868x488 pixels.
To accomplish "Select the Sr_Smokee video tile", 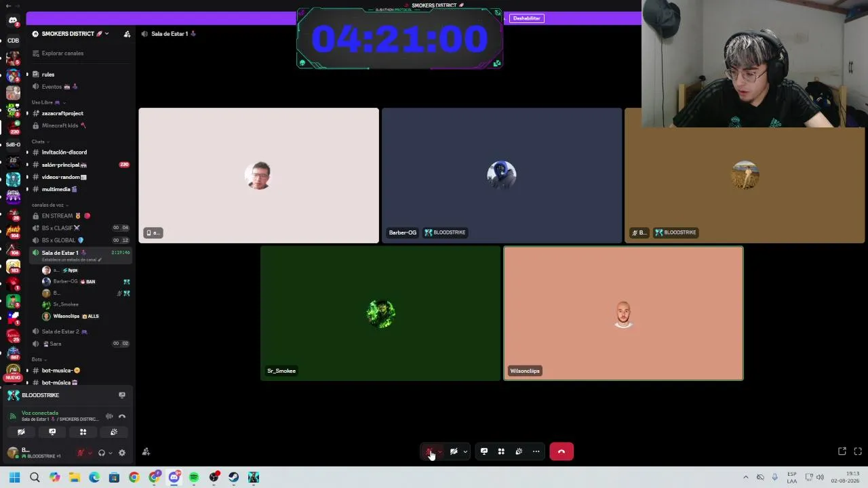I will tap(380, 313).
